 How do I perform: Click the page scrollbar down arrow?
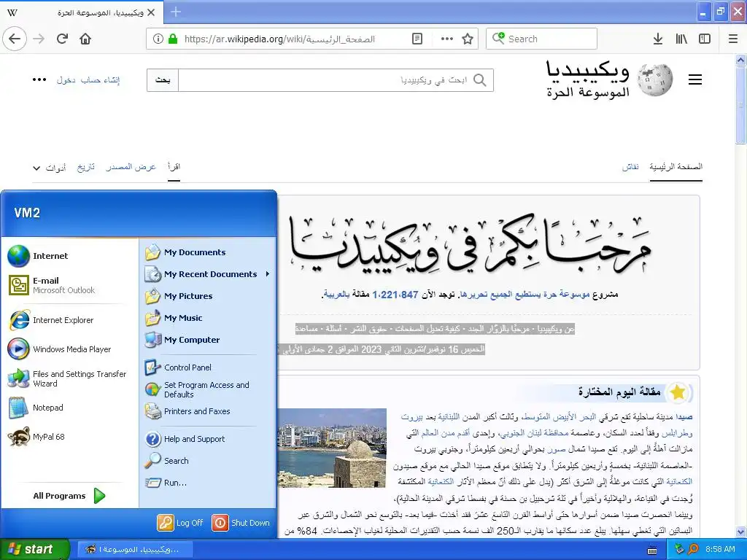pos(741,532)
